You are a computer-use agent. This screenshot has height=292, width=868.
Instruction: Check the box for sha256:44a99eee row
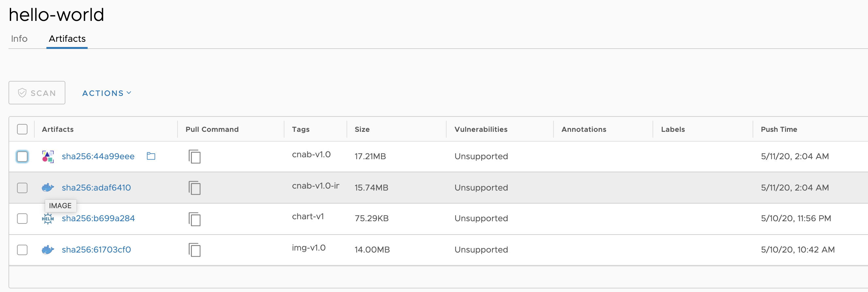22,156
